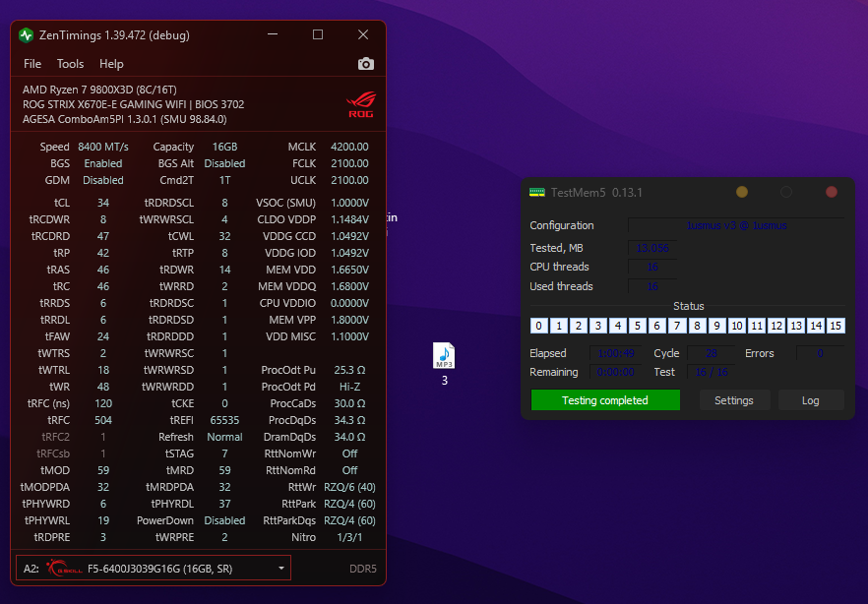Click the ZenTimings app icon in title bar
This screenshot has height=604, width=868.
click(x=26, y=35)
